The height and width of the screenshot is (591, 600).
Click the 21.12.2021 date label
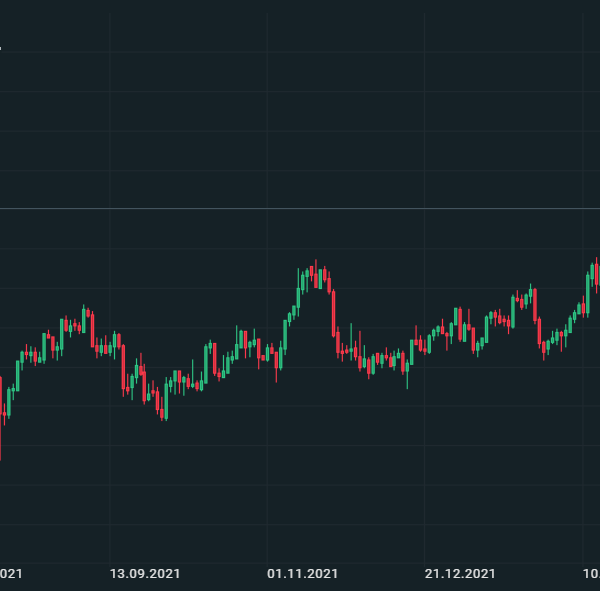[x=460, y=574]
